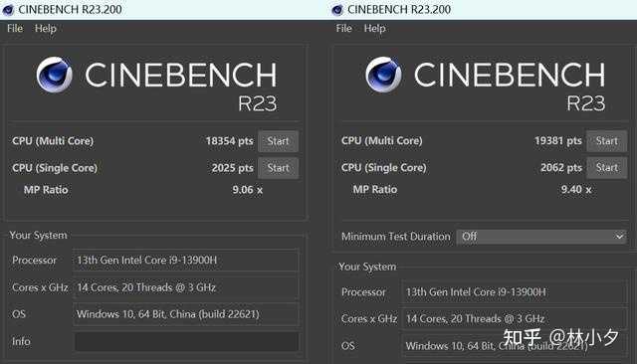Click the OS field showing Windows 10 left
The image size is (637, 364).
186,314
